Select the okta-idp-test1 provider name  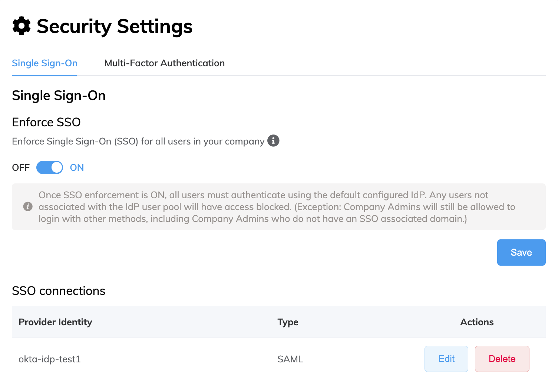tap(50, 359)
